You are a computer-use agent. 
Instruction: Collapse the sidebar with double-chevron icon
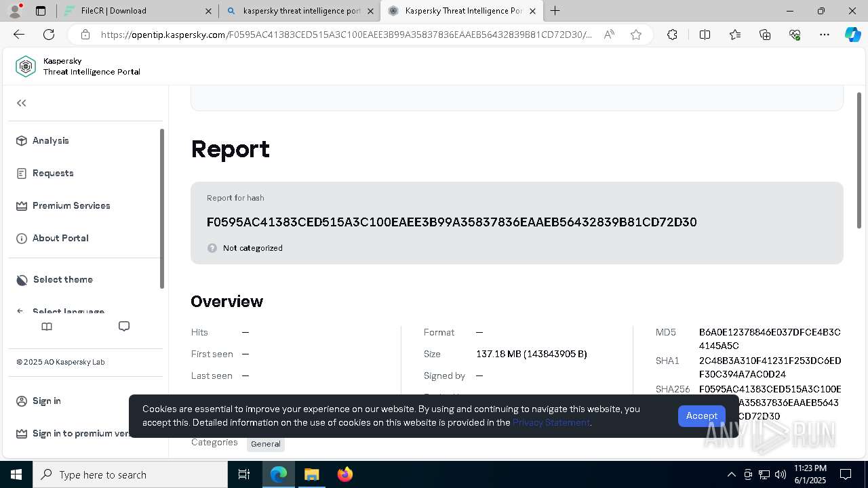[x=22, y=103]
